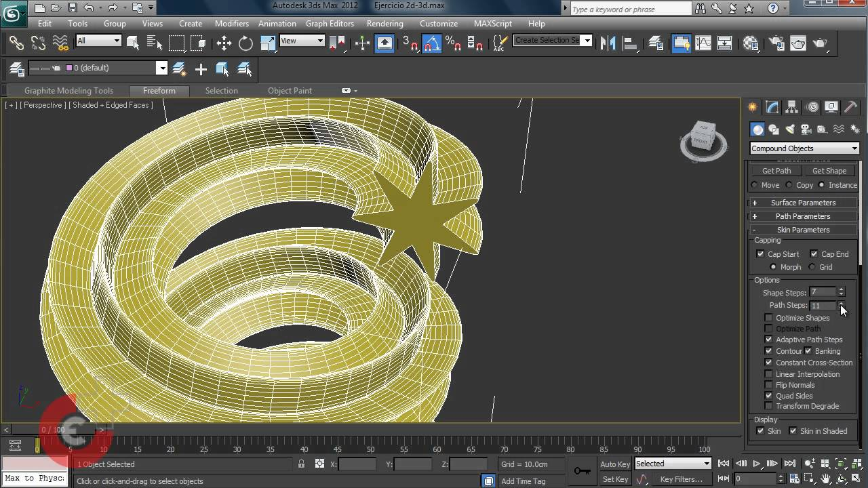
Task: Switch to the Graphite Modeling Tools tab
Action: tap(68, 90)
